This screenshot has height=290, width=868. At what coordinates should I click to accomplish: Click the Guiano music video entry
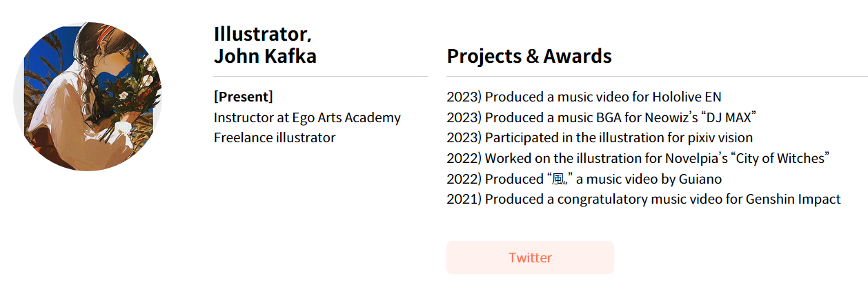pyautogui.click(x=584, y=179)
